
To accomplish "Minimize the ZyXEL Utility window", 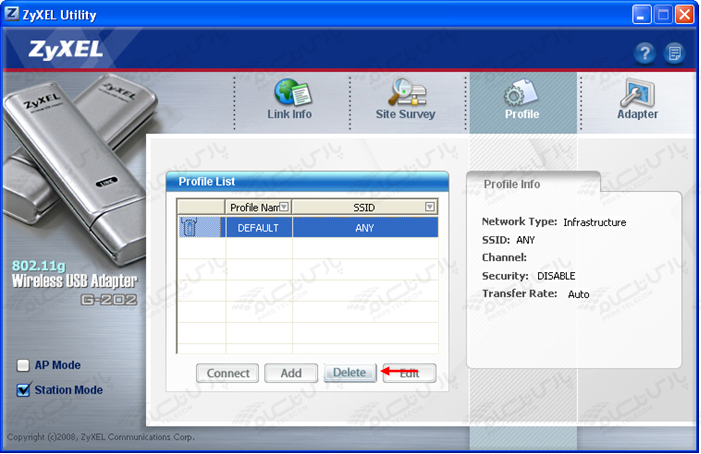I will 641,15.
